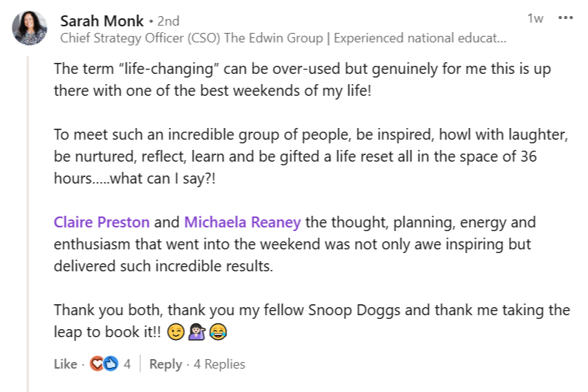Click the Claire Preston mention

coord(102,222)
